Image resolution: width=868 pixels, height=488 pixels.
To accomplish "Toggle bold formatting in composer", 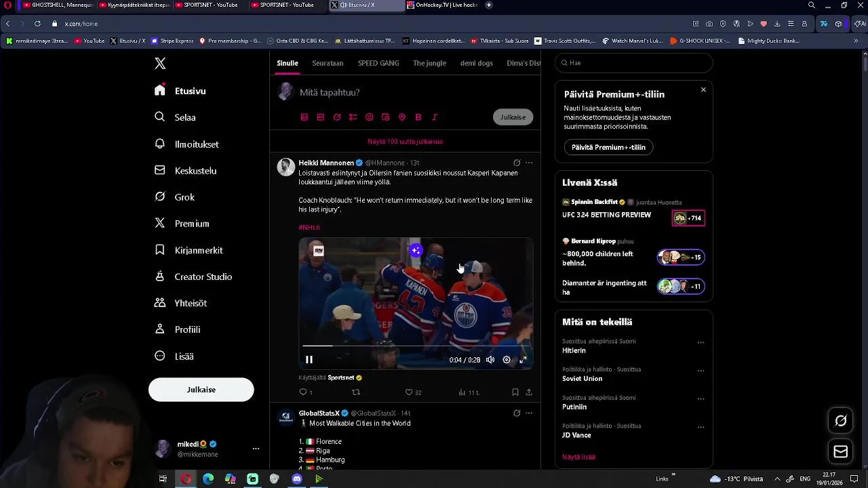I will pyautogui.click(x=418, y=117).
